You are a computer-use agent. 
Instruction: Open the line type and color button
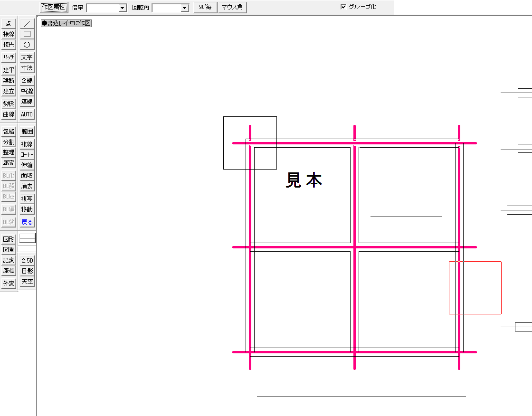click(27, 238)
